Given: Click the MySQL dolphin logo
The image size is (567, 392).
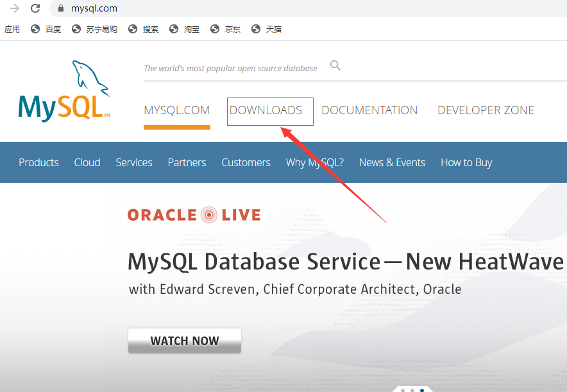Looking at the screenshot, I should pos(64,91).
